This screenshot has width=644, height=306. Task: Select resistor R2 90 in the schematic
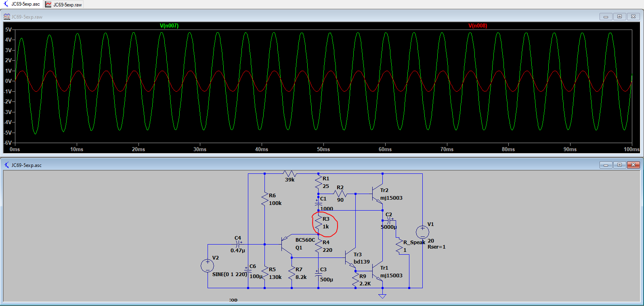[340, 194]
